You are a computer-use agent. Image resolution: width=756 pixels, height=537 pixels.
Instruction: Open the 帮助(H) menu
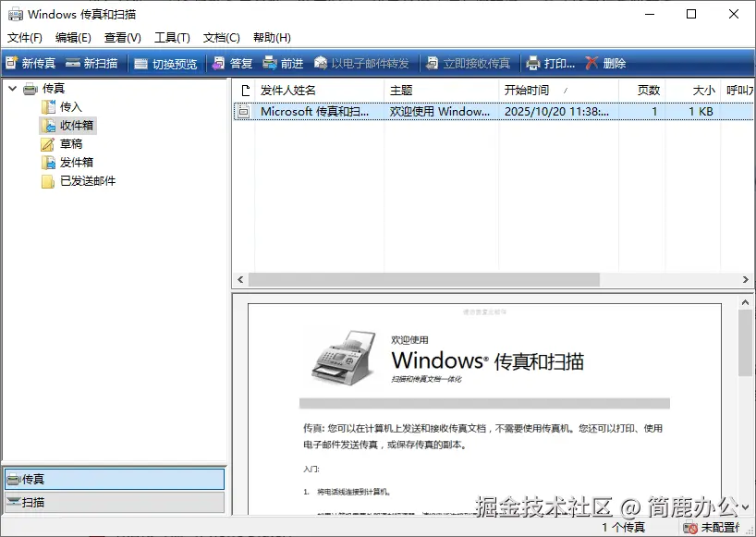point(272,38)
